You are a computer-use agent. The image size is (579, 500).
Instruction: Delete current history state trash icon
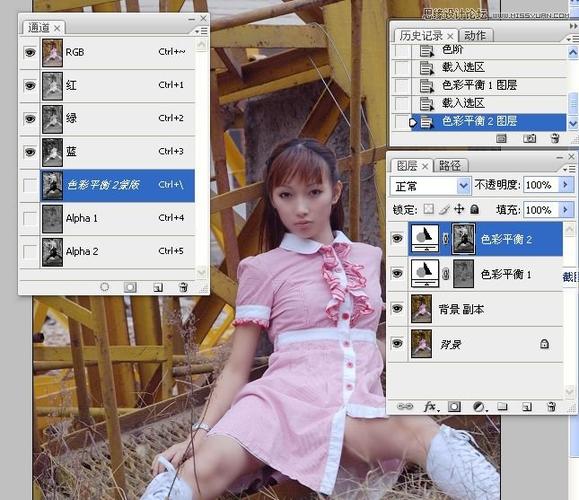coord(555,138)
